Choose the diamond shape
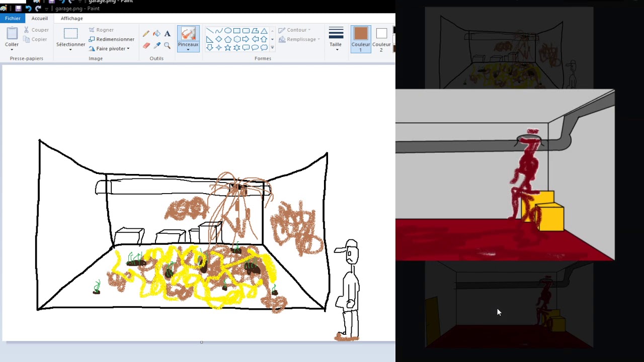The width and height of the screenshot is (644, 362). [x=218, y=39]
